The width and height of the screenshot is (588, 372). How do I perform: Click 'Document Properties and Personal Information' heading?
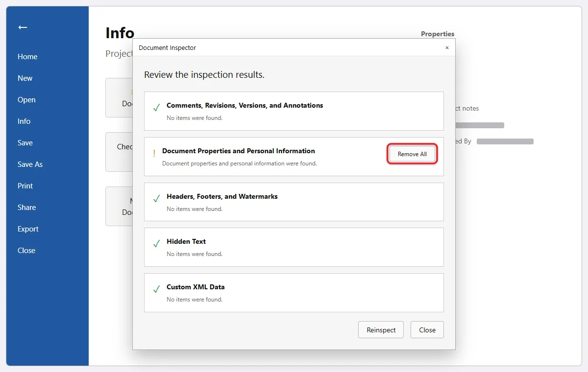[239, 151]
